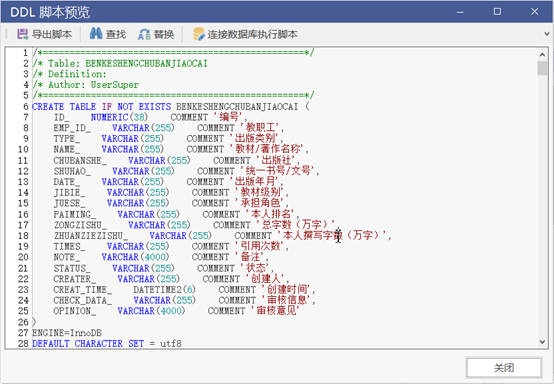
Task: Click on the DEFAULT CHARACTER SET line
Action: (107, 343)
